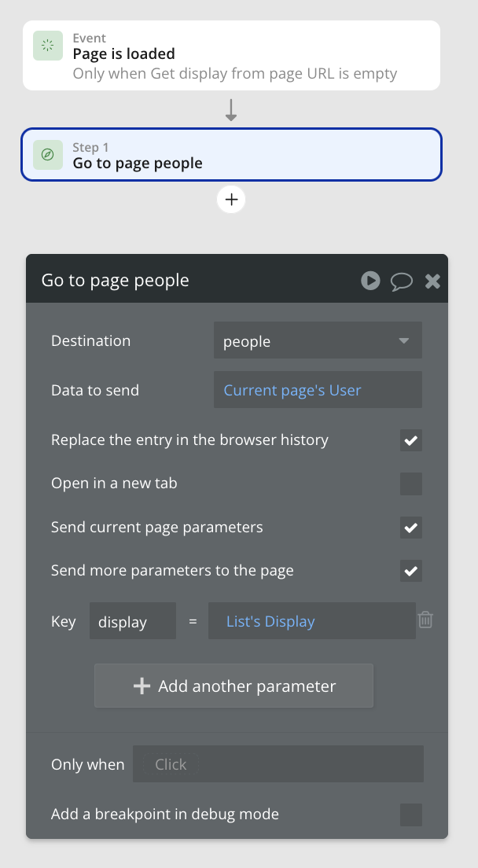Viewport: 478px width, 868px height.
Task: Click the Destination label
Action: 90,340
